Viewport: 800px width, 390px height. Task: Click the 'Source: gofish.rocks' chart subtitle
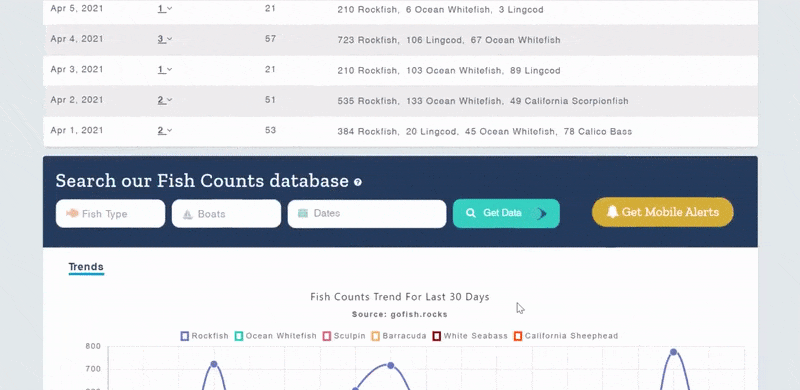coord(399,314)
